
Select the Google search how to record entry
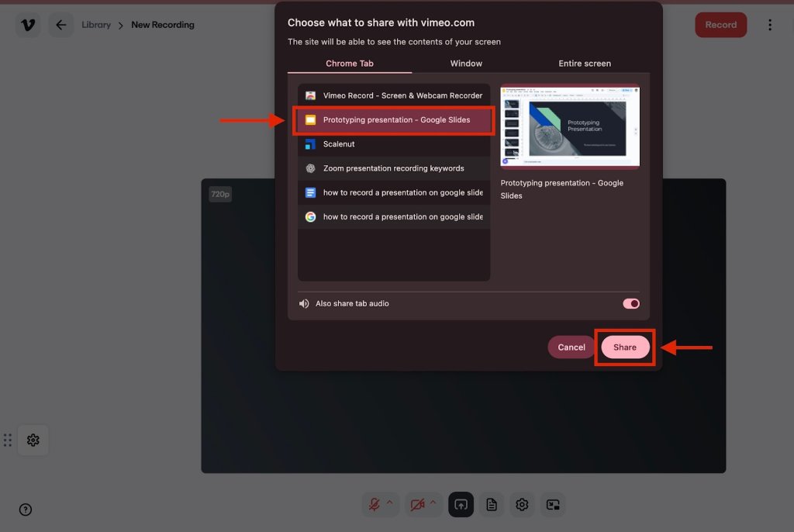pyautogui.click(x=394, y=217)
